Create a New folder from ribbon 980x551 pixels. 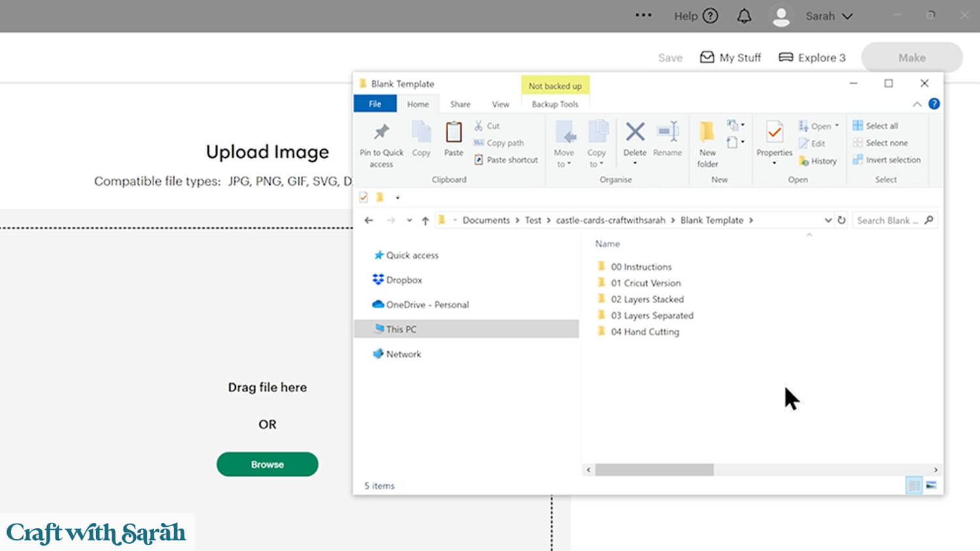pyautogui.click(x=707, y=133)
